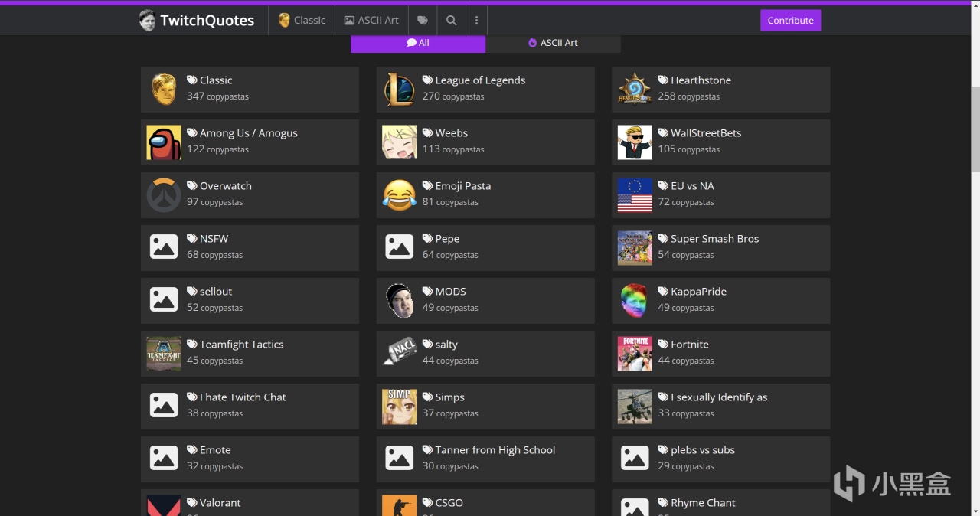Open the sellout tag link
The image size is (980, 516).
coord(209,292)
